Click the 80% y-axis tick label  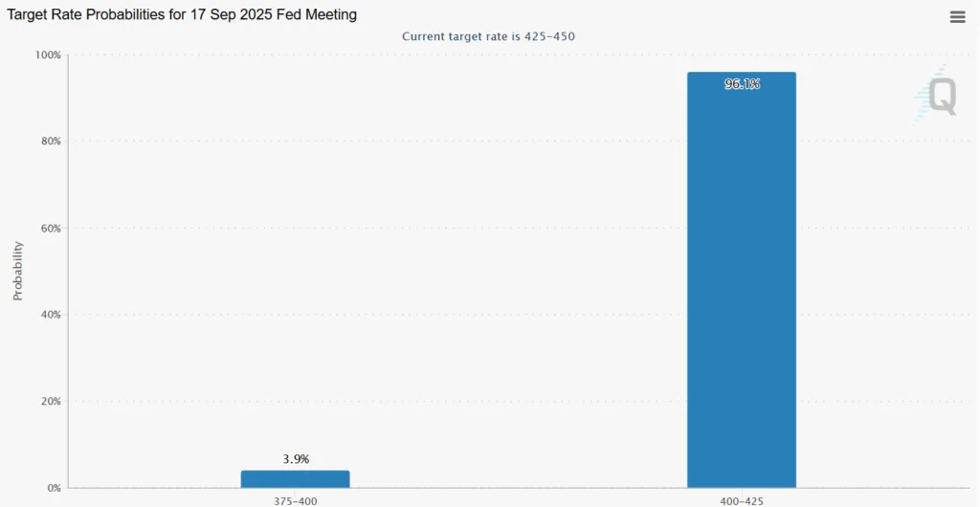pos(50,142)
